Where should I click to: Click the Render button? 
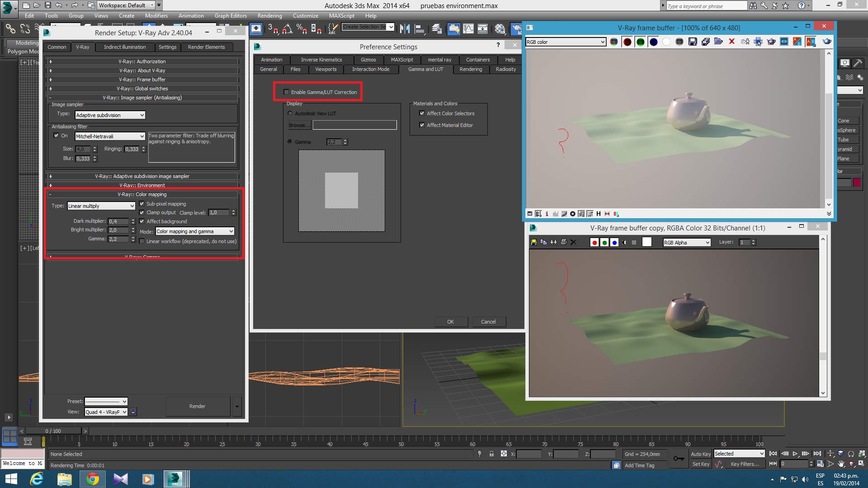click(x=197, y=406)
